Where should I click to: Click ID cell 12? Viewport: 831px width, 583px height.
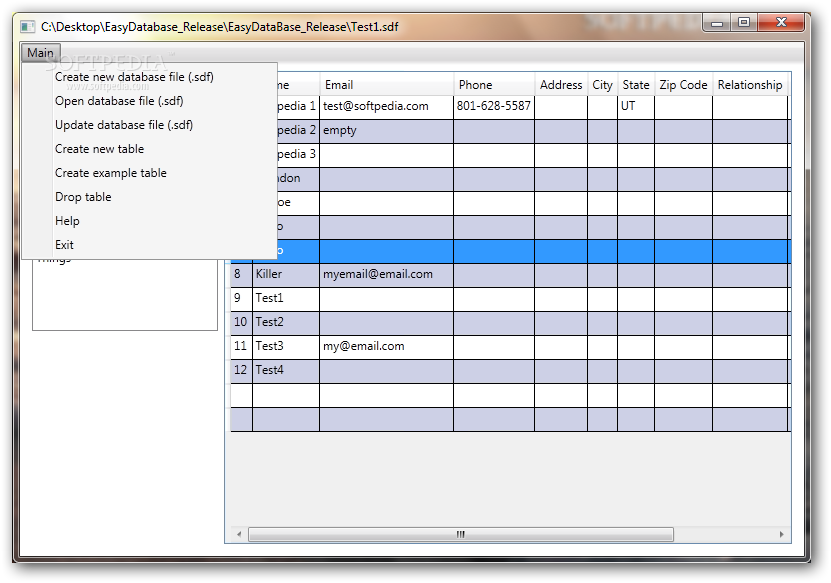tap(241, 371)
